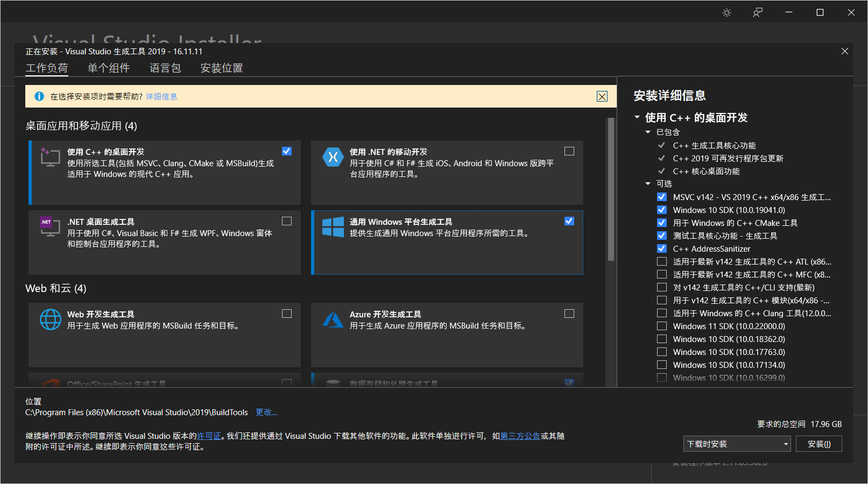
Task: Switch to the 单个组件 tab
Action: [x=109, y=68]
